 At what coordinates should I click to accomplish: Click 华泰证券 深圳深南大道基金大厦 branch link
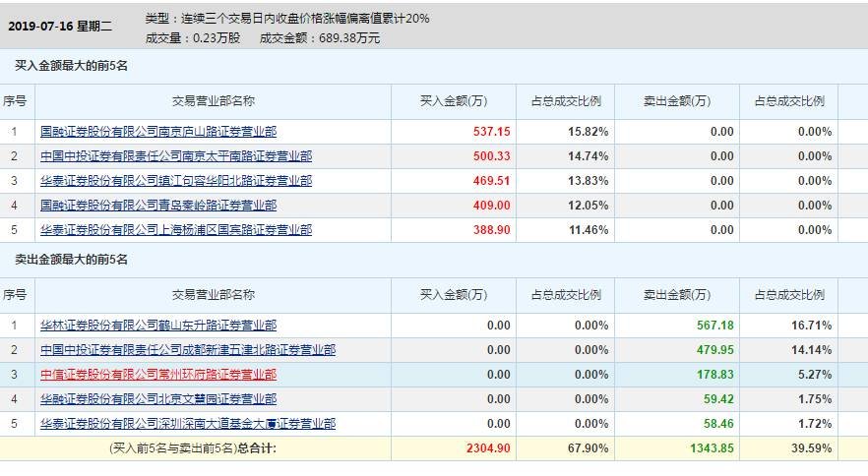pyautogui.click(x=188, y=423)
